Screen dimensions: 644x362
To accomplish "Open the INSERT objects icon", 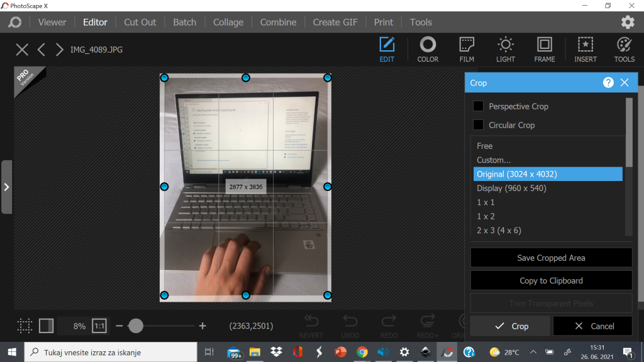I will coord(586,49).
